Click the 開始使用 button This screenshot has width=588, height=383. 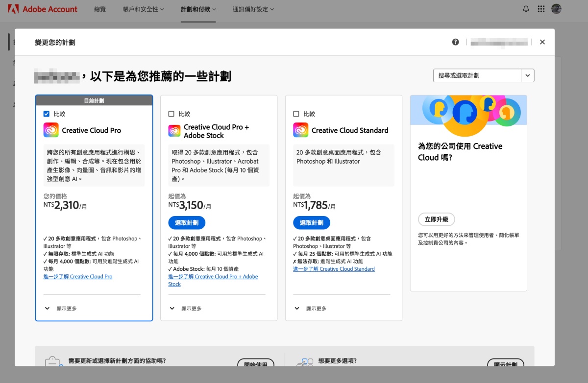256,362
